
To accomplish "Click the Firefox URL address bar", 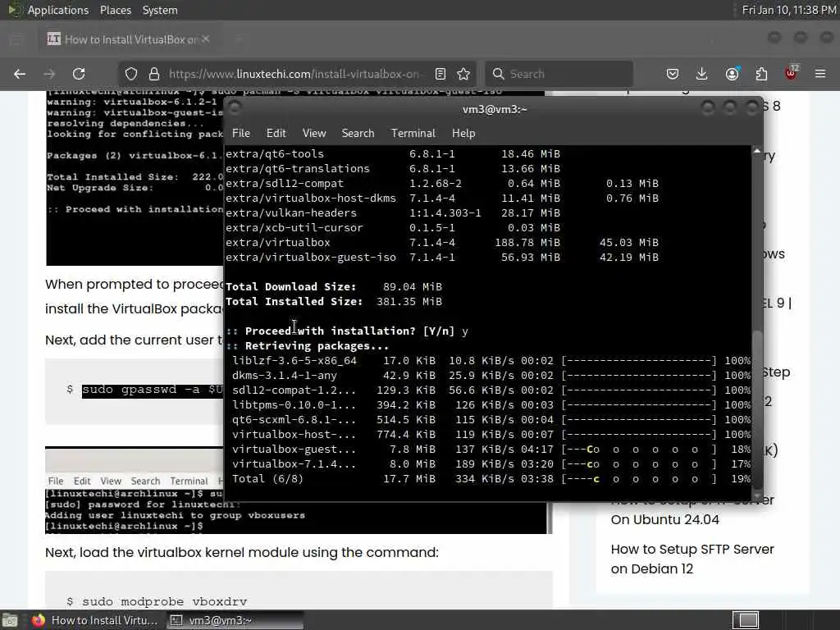I will pos(294,74).
